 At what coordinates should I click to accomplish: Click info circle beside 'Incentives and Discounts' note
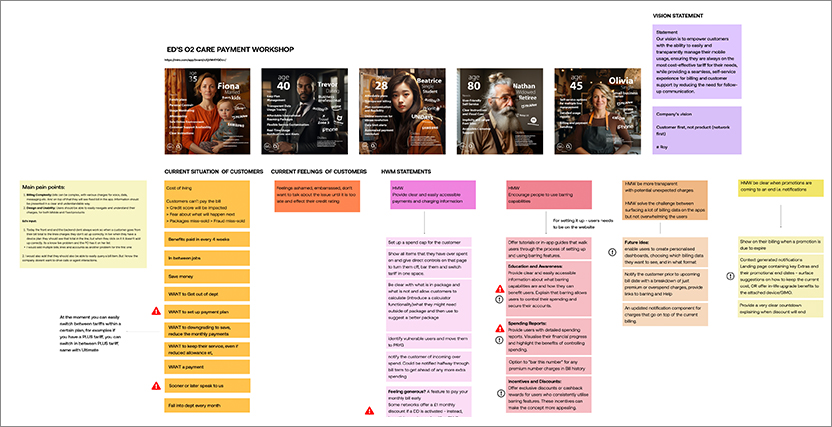point(499,393)
